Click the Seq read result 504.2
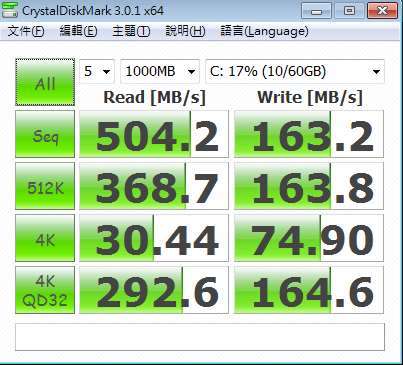Screen dimensions: 403x365 point(154,134)
